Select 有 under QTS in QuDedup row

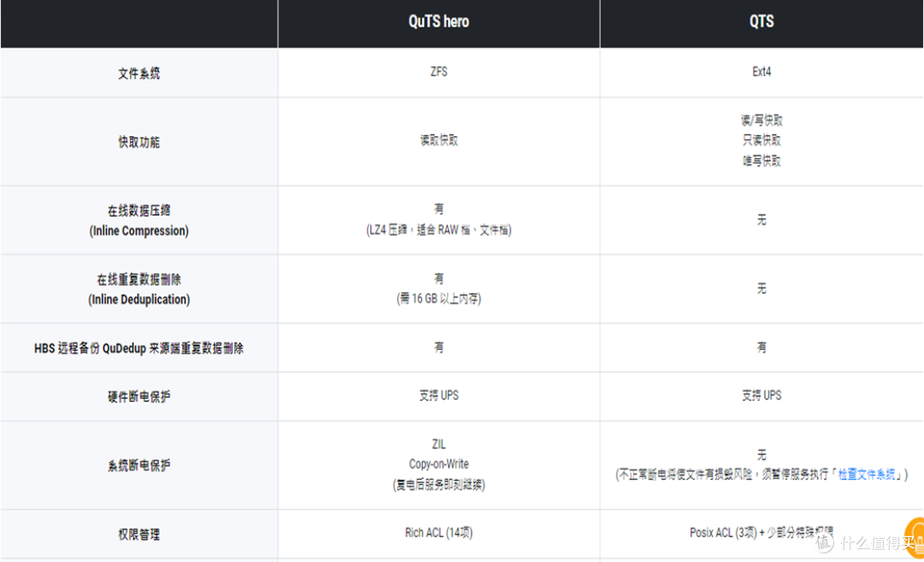761,347
